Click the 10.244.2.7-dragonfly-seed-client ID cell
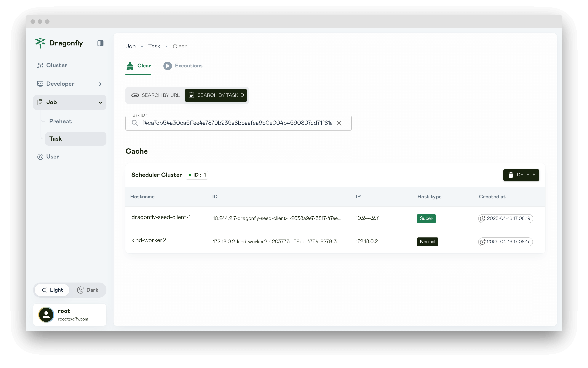Viewport: 588px width, 368px height. pos(277,218)
